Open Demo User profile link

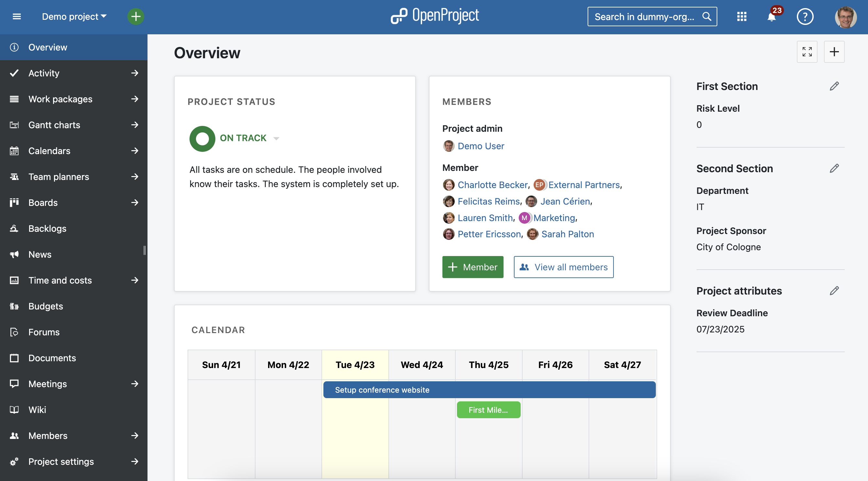(x=481, y=146)
